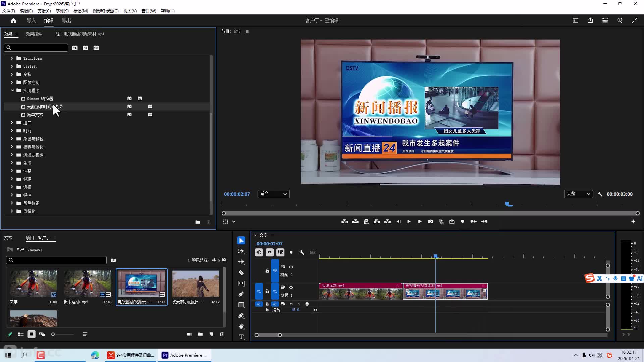Toggle YUV Effects filter button
Screen dimensions: 644x362
96,48
